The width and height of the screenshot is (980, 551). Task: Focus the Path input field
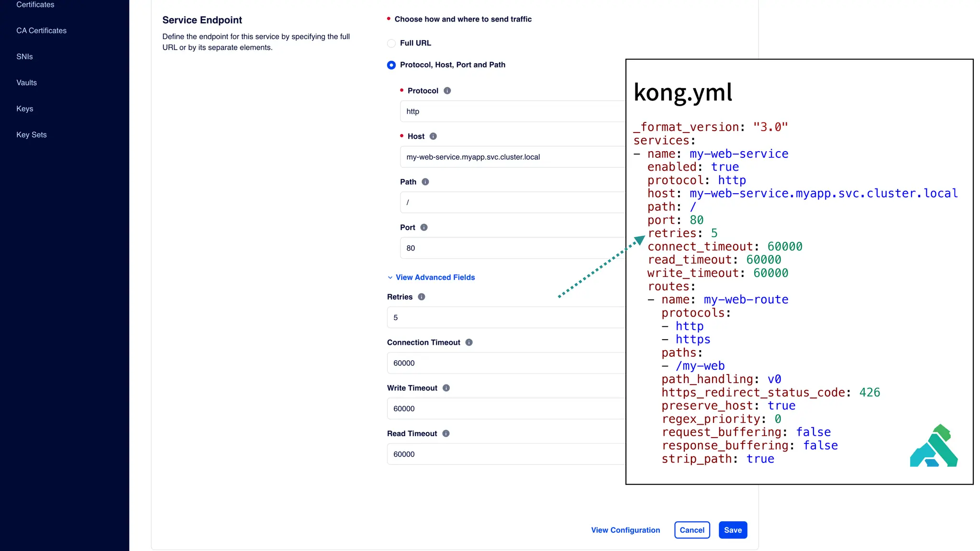point(513,202)
